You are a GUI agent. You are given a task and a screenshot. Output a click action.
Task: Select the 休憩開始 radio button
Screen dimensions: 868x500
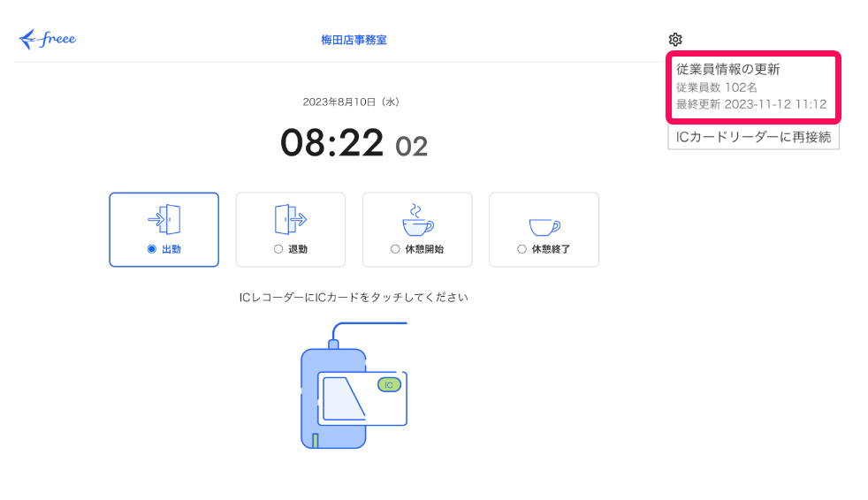pos(395,249)
